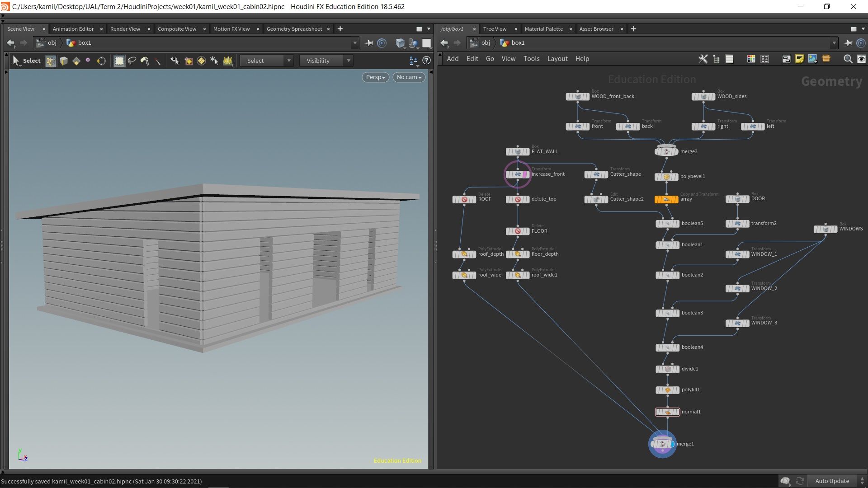Open the Persp camera dropdown in the viewport
The height and width of the screenshot is (488, 868).
(x=375, y=77)
